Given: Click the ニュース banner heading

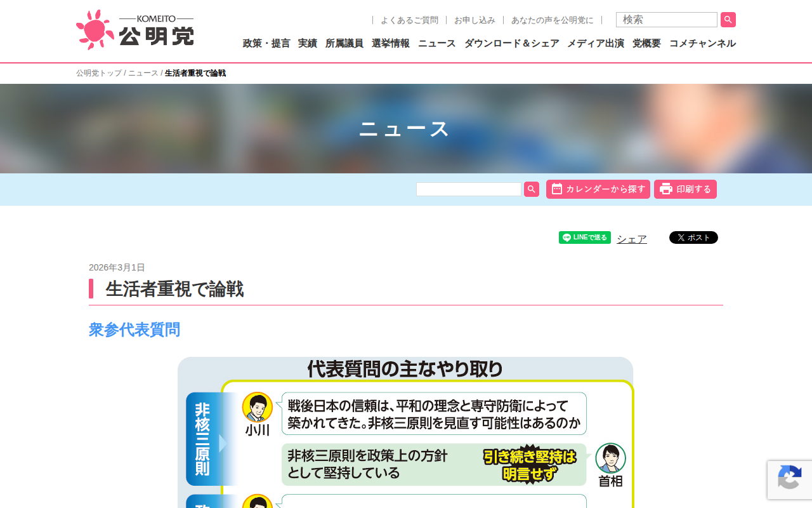Looking at the screenshot, I should point(405,129).
